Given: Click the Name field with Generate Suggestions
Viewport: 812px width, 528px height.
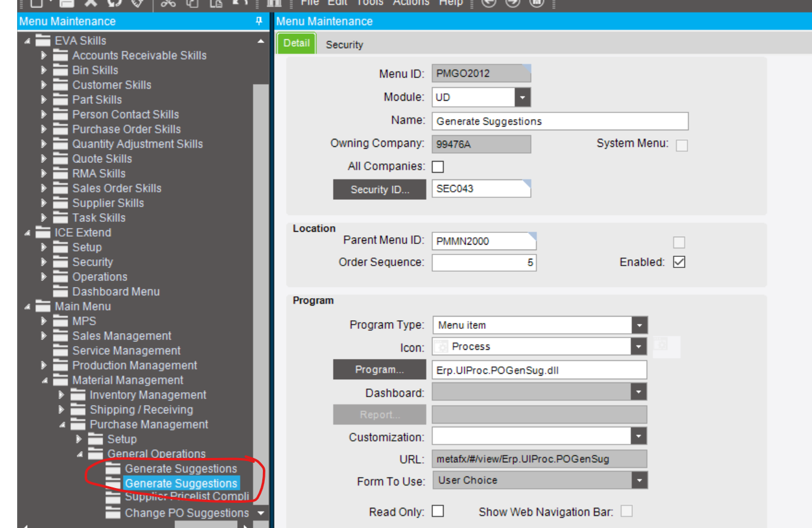Looking at the screenshot, I should 560,121.
